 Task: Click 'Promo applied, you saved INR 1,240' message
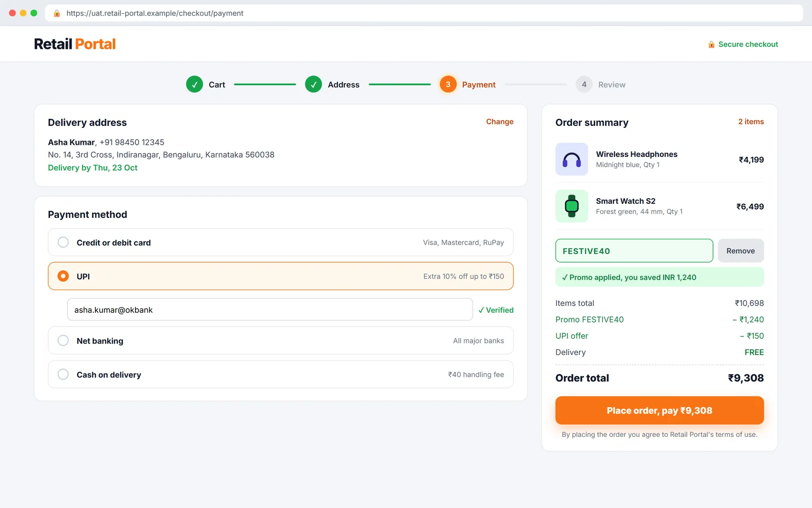(659, 277)
